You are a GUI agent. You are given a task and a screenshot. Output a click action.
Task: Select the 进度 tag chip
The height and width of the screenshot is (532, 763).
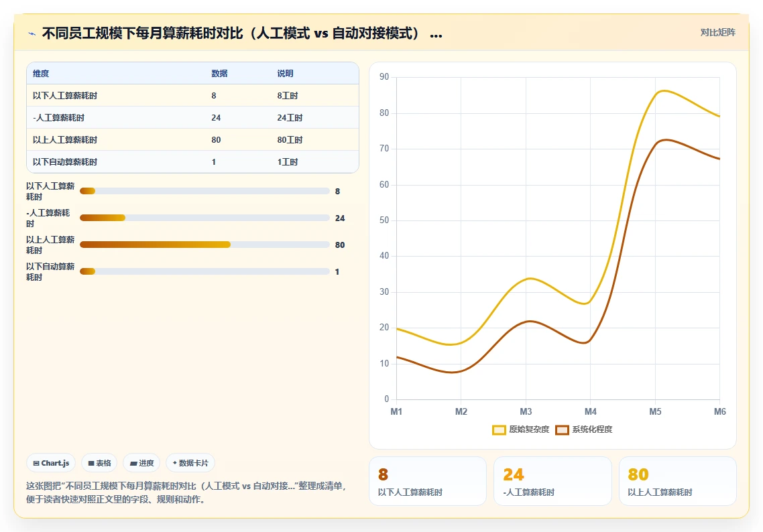[142, 463]
